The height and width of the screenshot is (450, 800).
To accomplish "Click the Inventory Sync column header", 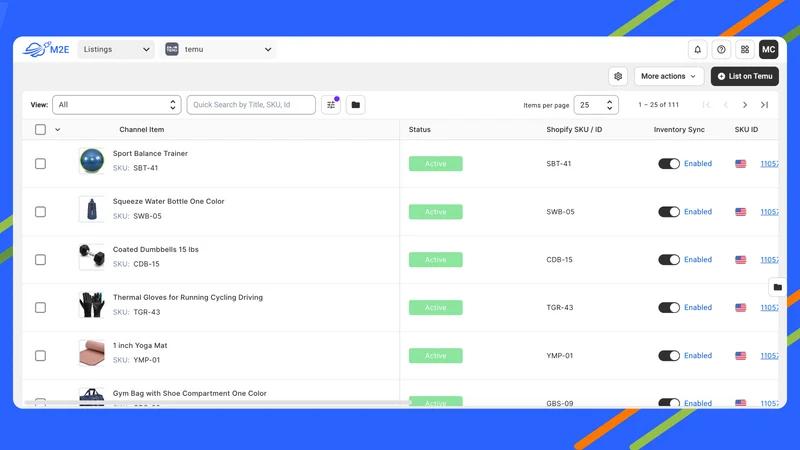I will [679, 130].
